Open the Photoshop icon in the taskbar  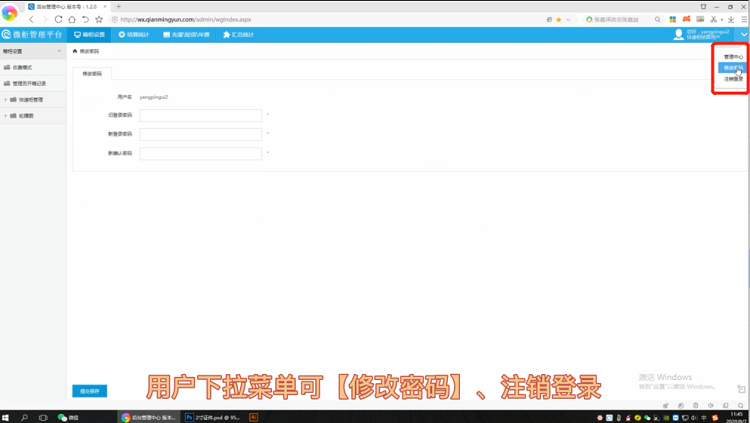click(189, 417)
